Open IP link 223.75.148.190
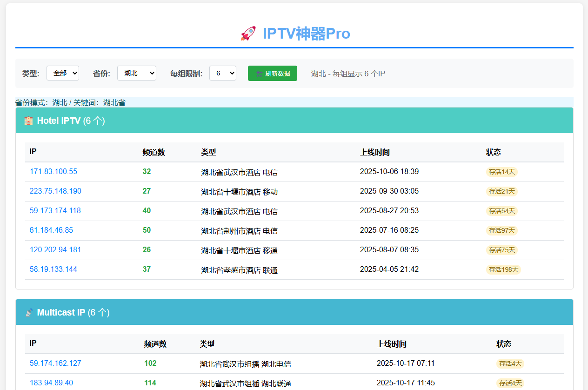This screenshot has width=588, height=390. pos(55,191)
